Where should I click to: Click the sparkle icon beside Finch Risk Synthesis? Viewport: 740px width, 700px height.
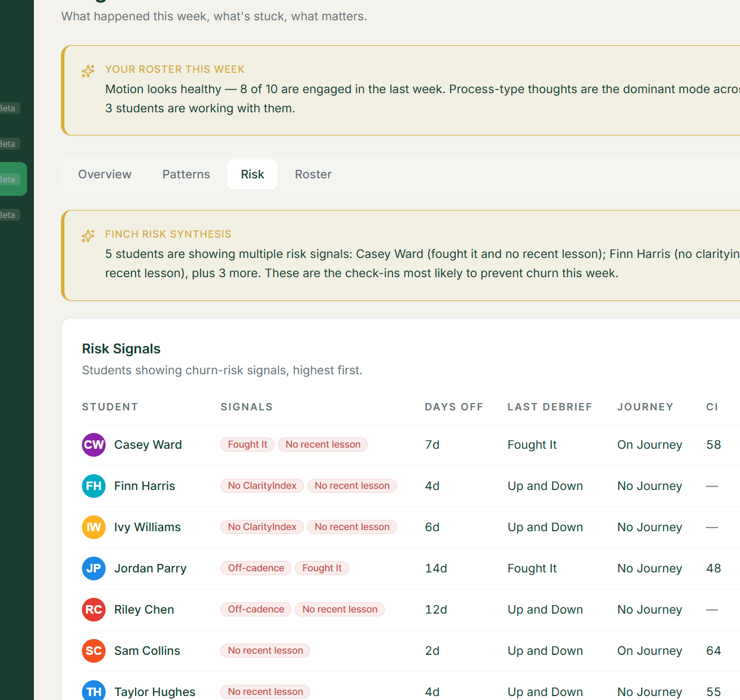88,235
